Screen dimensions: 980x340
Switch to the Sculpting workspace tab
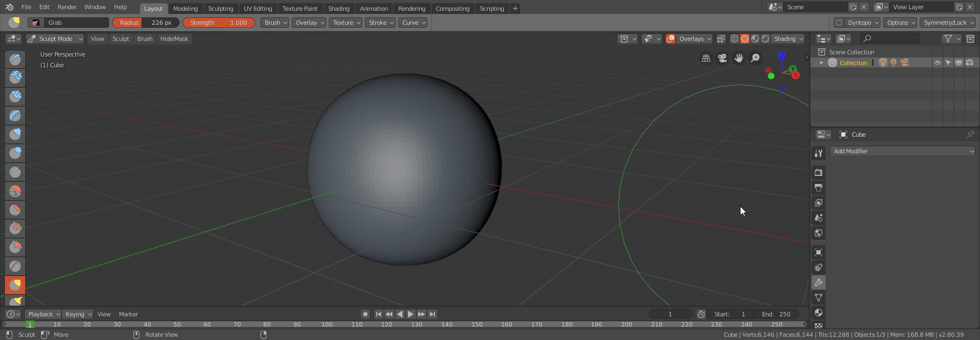click(x=221, y=9)
